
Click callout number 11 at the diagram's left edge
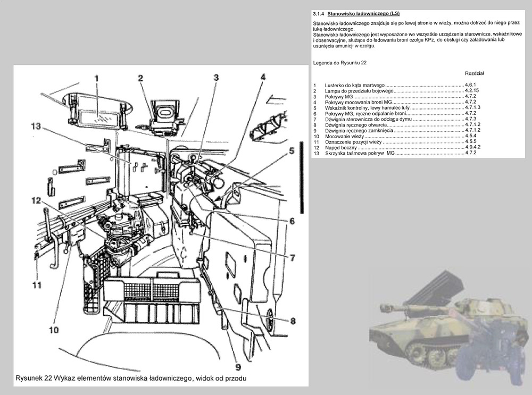click(x=36, y=285)
